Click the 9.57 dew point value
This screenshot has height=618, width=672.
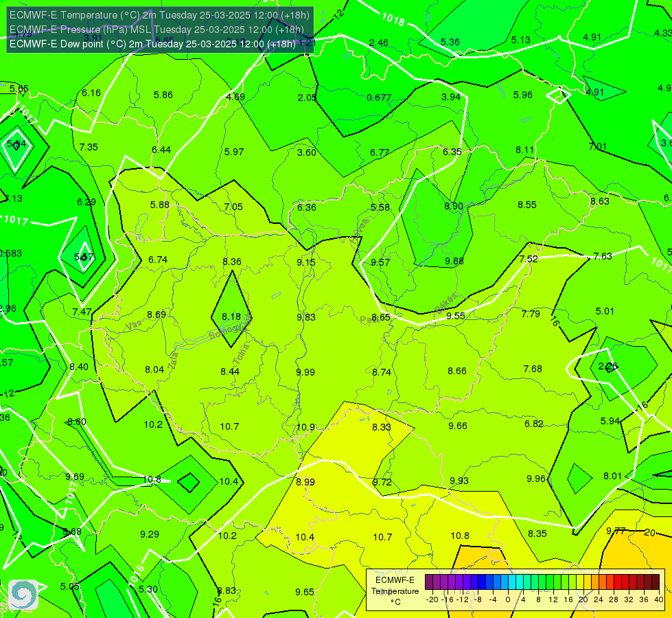pyautogui.click(x=380, y=262)
